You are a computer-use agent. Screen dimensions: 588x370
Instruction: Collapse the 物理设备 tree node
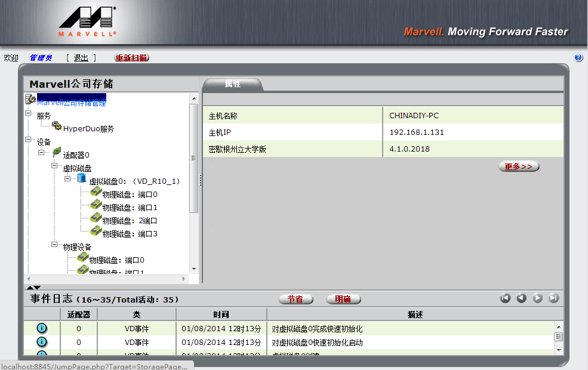(x=54, y=244)
